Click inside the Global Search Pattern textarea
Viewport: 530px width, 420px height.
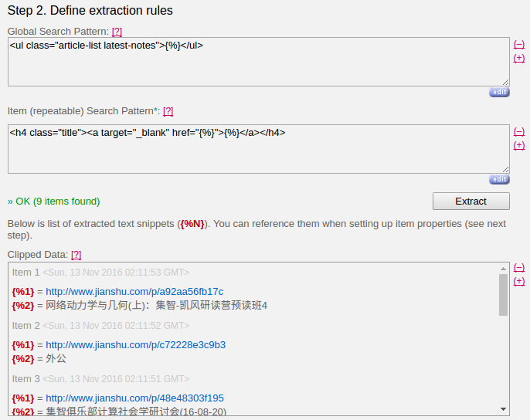point(259,62)
